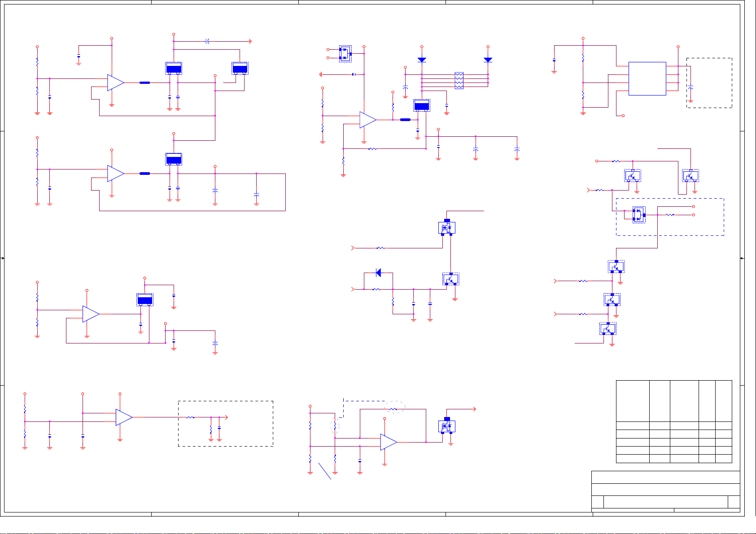Click the op-amp triangle in the second left circuit
756x534 pixels.
coord(116,174)
